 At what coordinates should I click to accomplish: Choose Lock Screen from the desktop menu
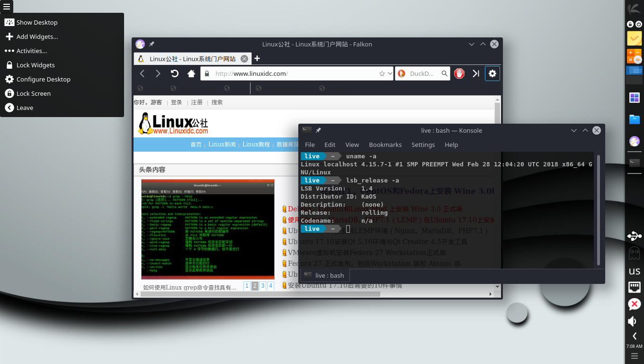click(62, 93)
